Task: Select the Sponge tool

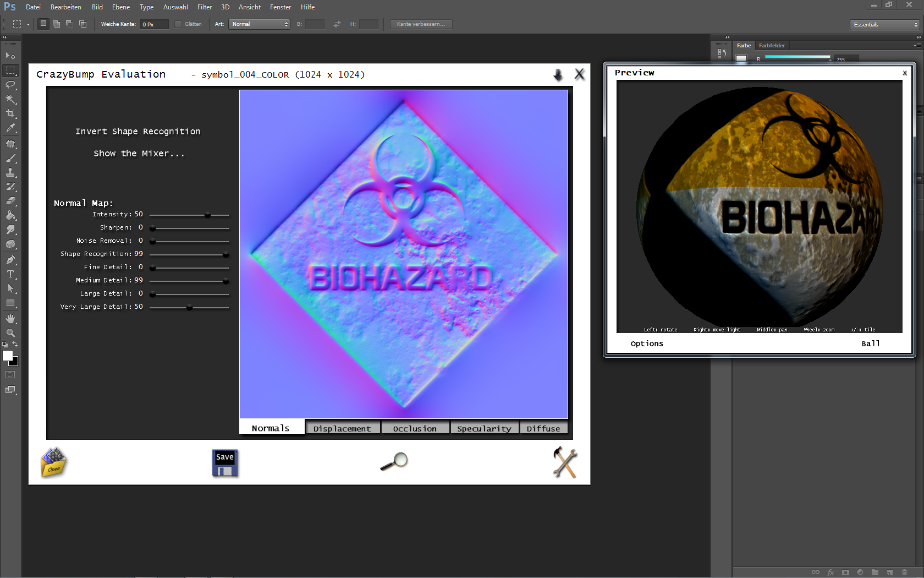Action: [10, 244]
